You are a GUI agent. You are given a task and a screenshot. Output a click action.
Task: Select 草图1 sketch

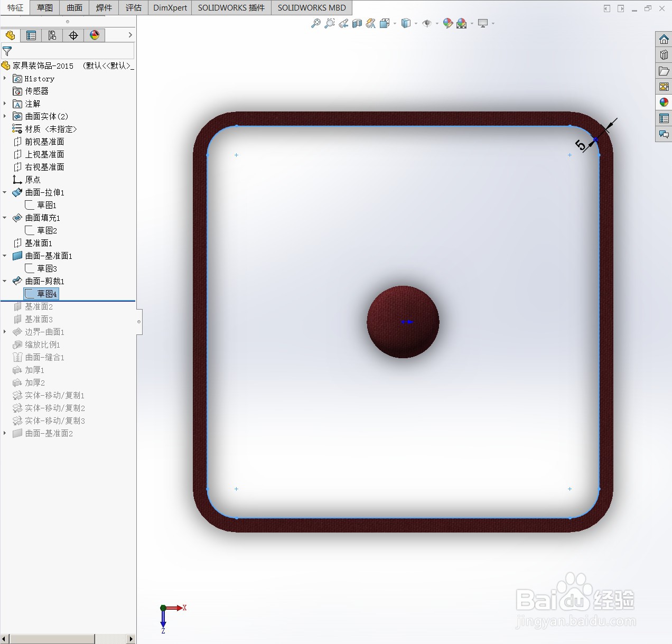coord(41,205)
